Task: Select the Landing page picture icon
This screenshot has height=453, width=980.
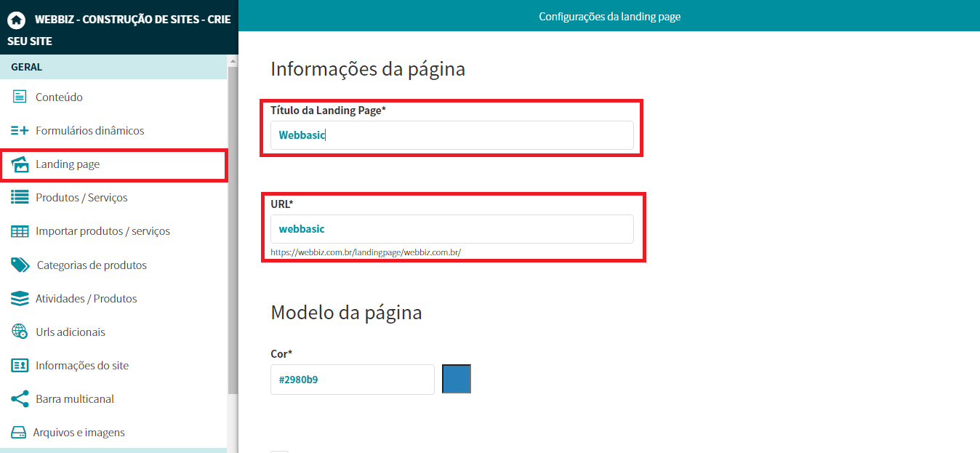Action: 20,164
